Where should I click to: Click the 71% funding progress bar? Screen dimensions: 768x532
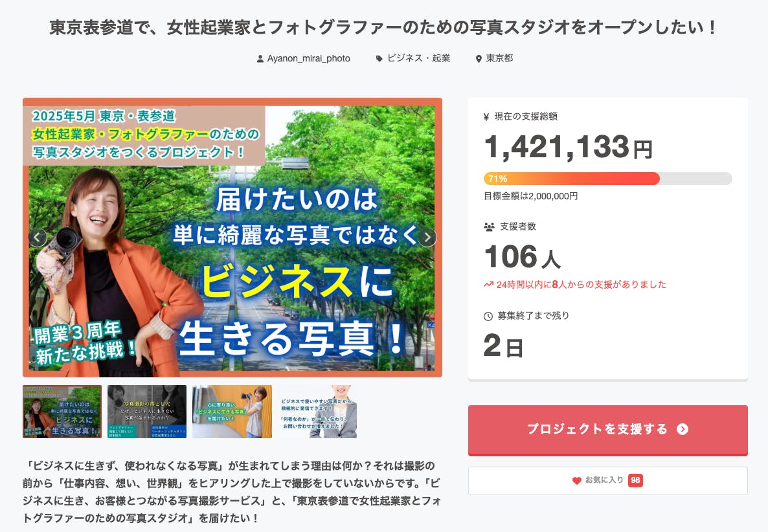(x=607, y=179)
